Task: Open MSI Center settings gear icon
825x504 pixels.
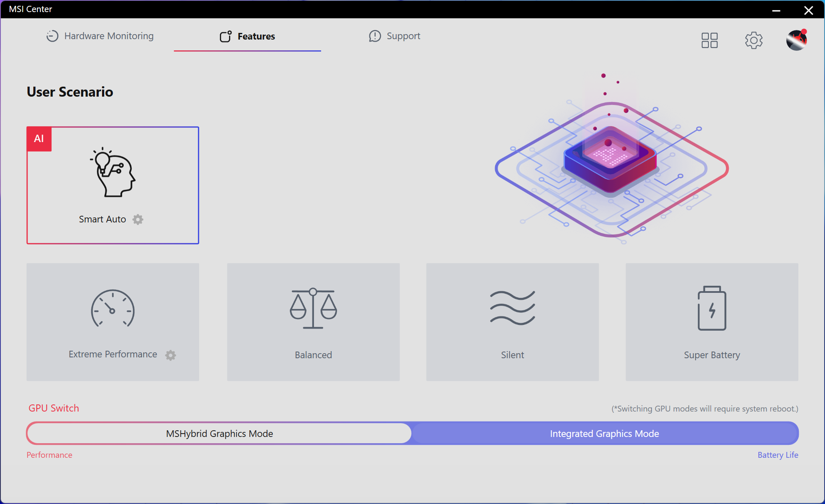Action: click(x=753, y=40)
